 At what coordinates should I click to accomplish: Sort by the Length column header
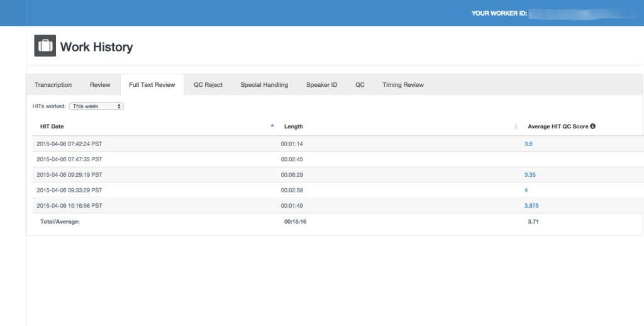pos(294,126)
